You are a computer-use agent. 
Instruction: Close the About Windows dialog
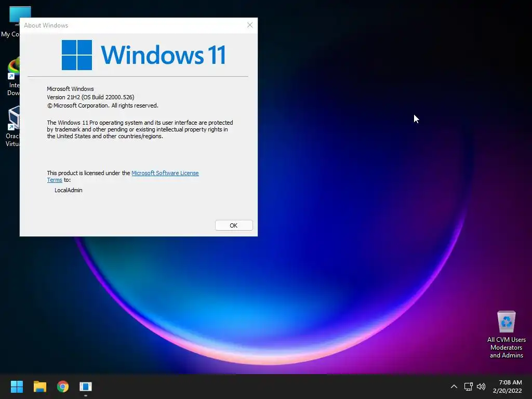click(x=250, y=25)
